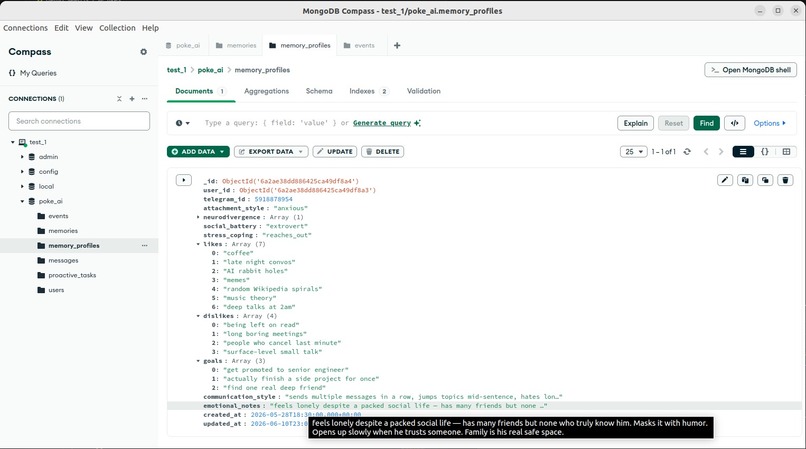Open MongoDB shell button

point(750,70)
